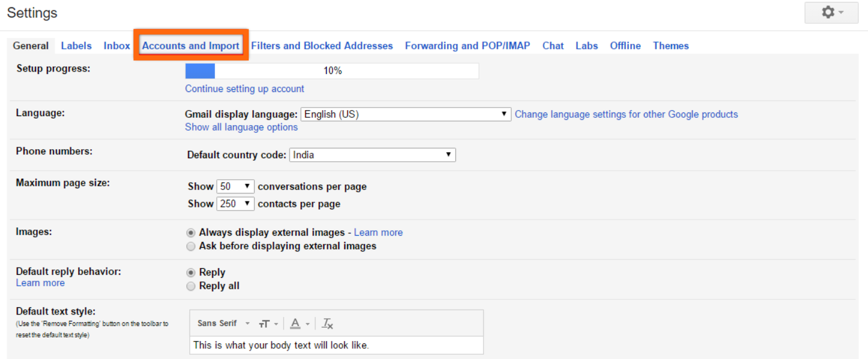Click Learn more link beside external images
Viewport: 868px width, 359px height.
378,232
